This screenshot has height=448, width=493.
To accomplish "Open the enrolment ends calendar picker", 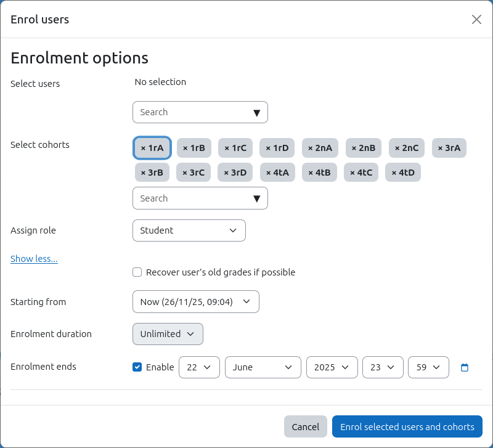I will [x=465, y=367].
